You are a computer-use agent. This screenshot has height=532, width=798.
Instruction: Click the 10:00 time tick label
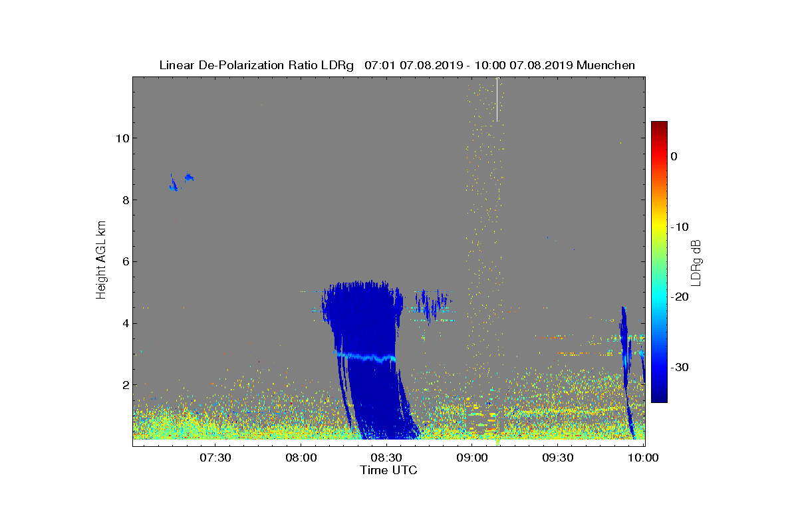[644, 458]
